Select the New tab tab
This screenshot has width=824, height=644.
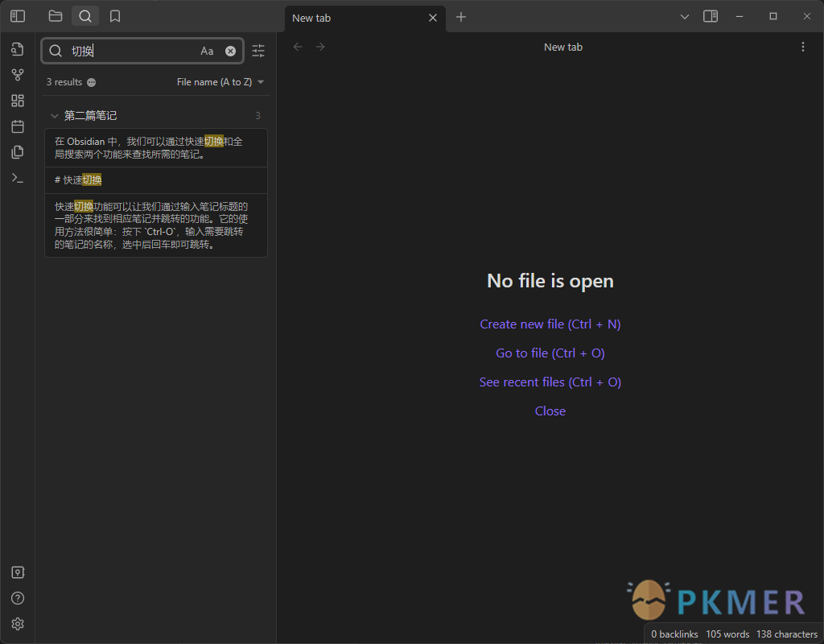[354, 18]
